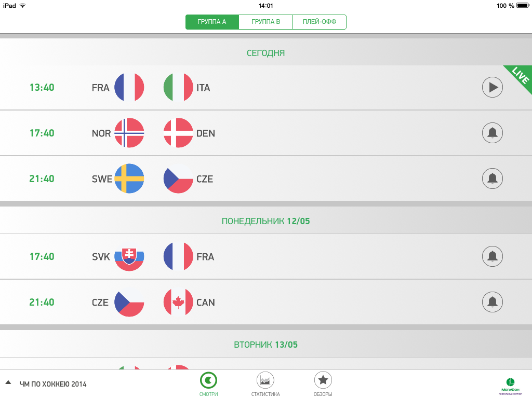Tap the Sweden flag icon

click(x=129, y=179)
